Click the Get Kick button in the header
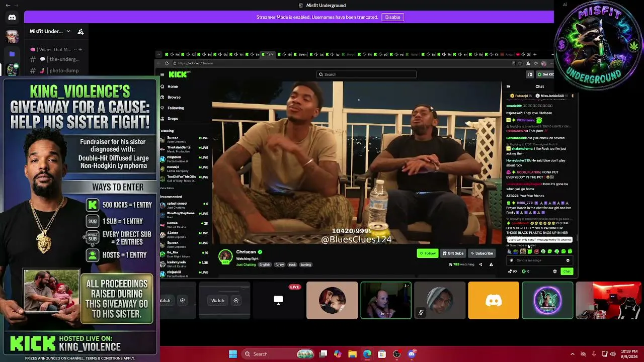Image resolution: width=644 pixels, height=362 pixels. (x=545, y=74)
